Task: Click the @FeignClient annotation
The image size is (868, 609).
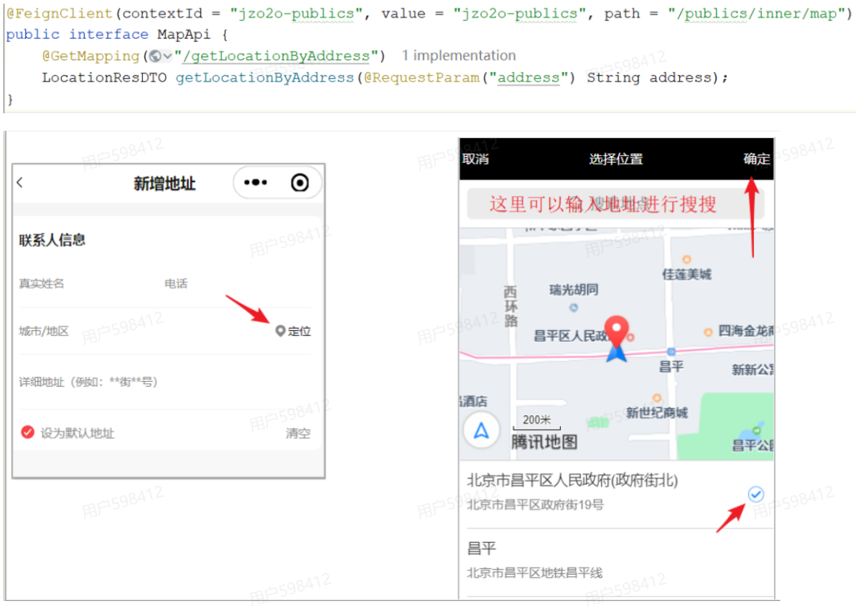Action: pyautogui.click(x=60, y=13)
